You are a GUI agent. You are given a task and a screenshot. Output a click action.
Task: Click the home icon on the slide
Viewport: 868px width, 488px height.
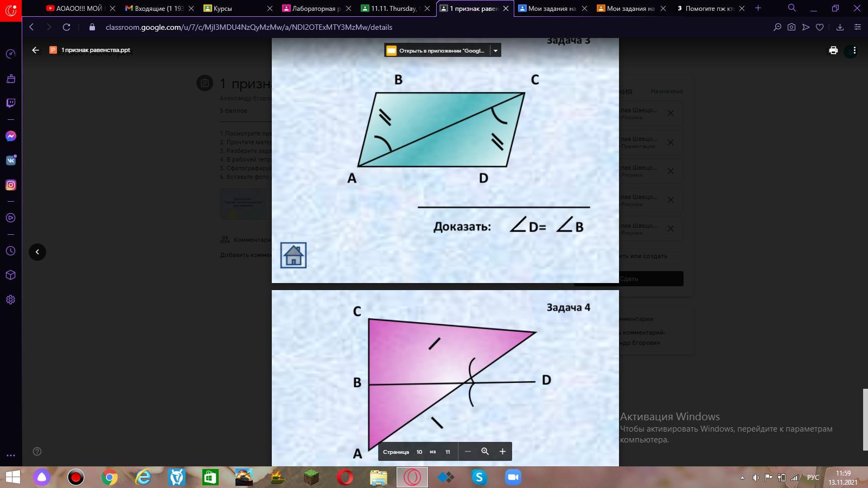293,255
